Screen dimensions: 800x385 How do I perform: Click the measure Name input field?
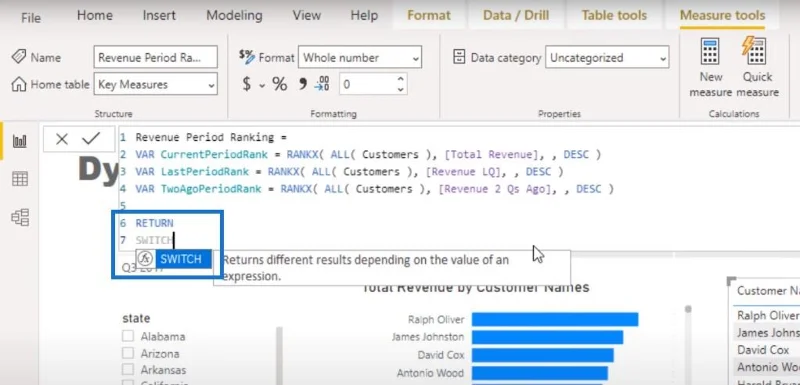point(156,57)
